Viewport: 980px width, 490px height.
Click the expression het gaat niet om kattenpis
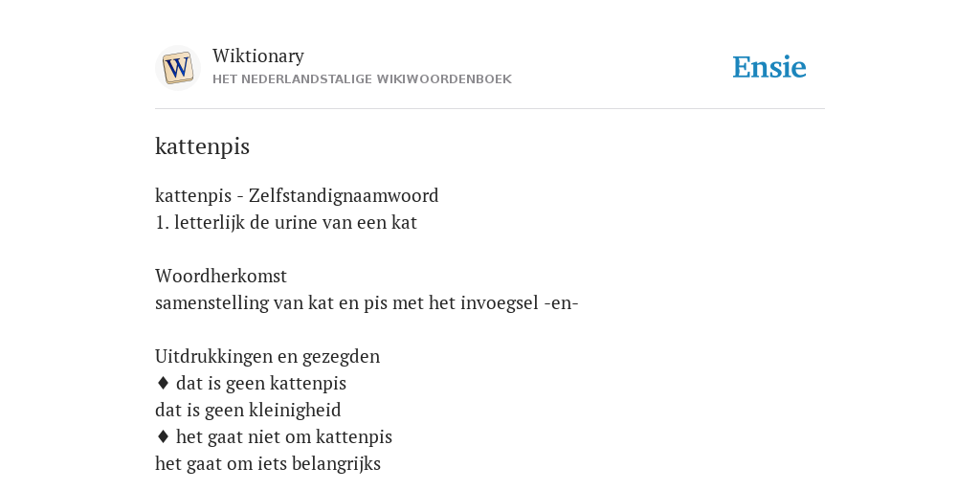[284, 436]
